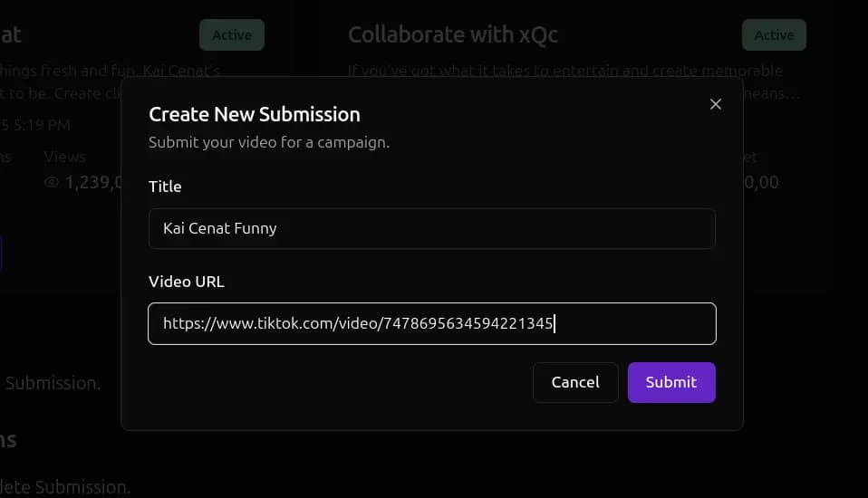Click the "Submit your video for a campaign" subtitle
The width and height of the screenshot is (868, 498).
click(269, 142)
